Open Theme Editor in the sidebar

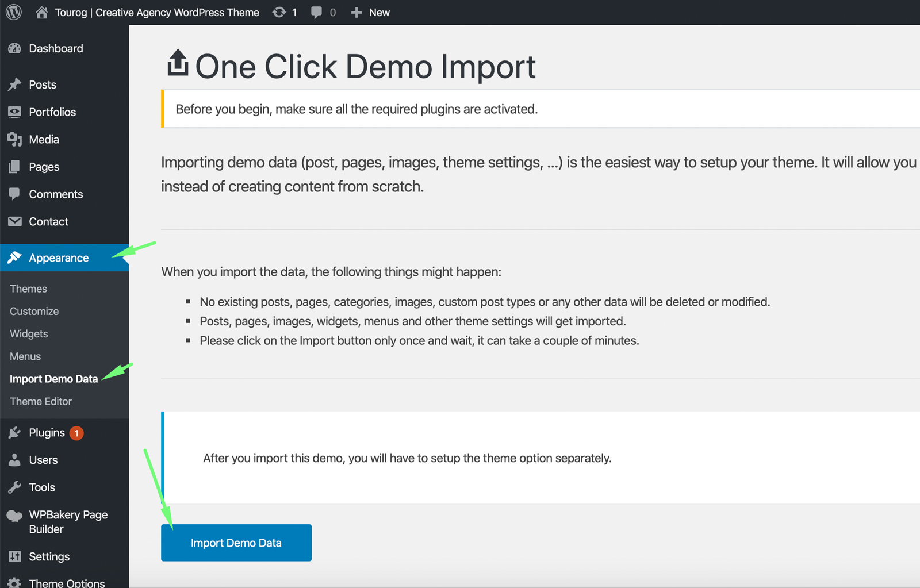41,401
